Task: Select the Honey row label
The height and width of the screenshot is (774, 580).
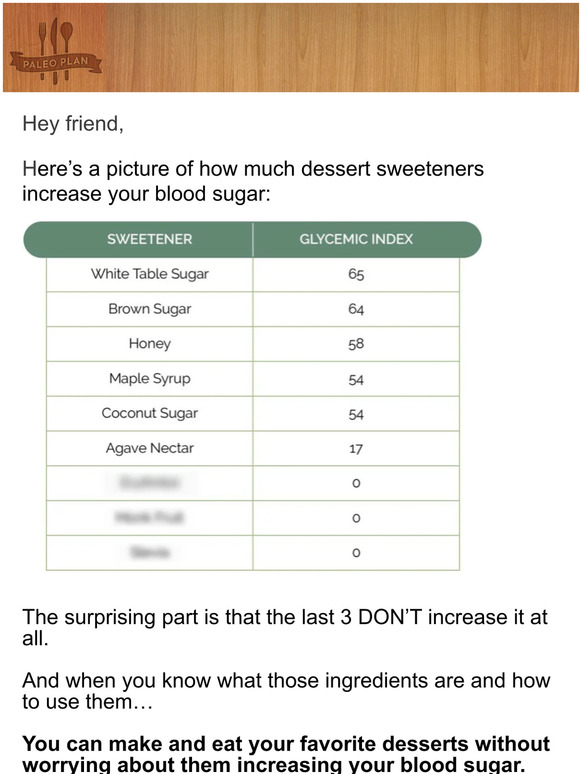Action: point(150,344)
